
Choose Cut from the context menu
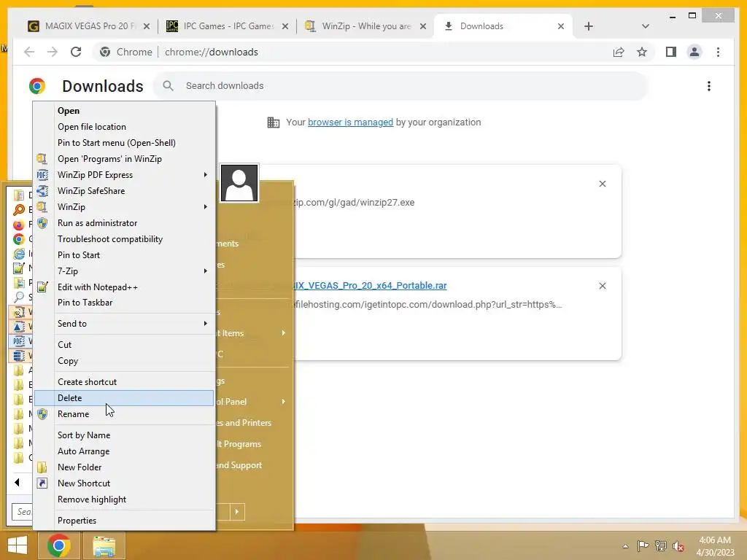(124, 344)
